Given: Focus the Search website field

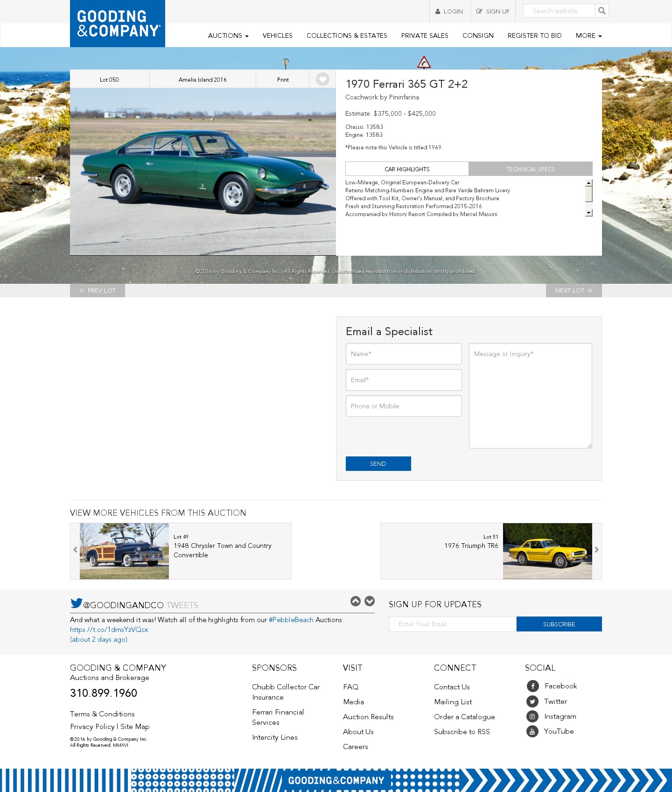Looking at the screenshot, I should [x=559, y=11].
